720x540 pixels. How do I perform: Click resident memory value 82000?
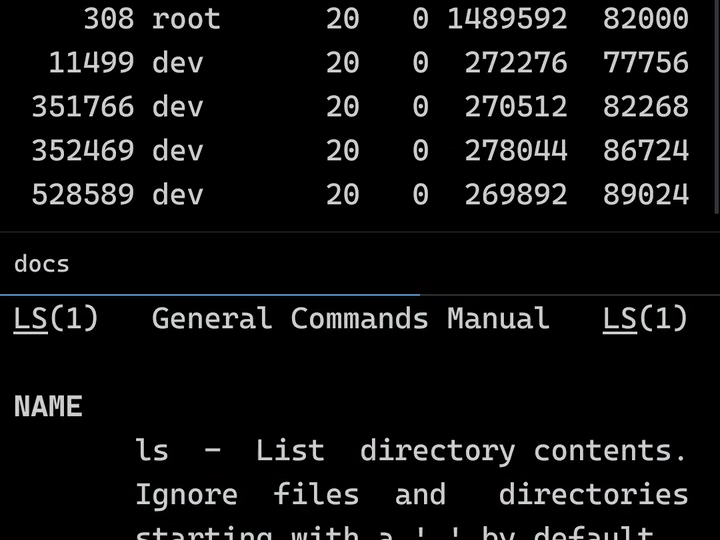[x=646, y=19]
